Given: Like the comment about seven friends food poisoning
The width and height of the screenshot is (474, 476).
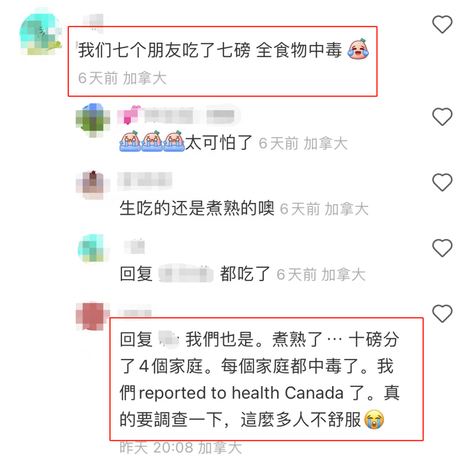Looking at the screenshot, I should pos(442,24).
